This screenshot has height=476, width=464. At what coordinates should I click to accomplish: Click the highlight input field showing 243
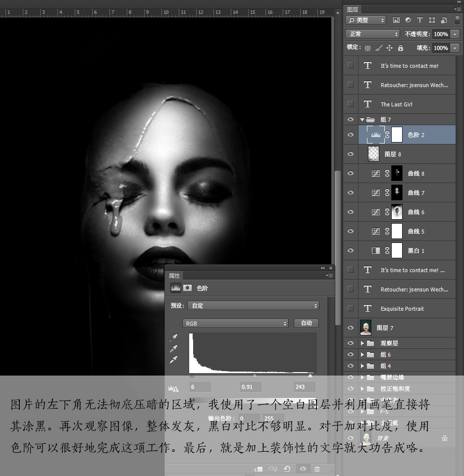(305, 387)
